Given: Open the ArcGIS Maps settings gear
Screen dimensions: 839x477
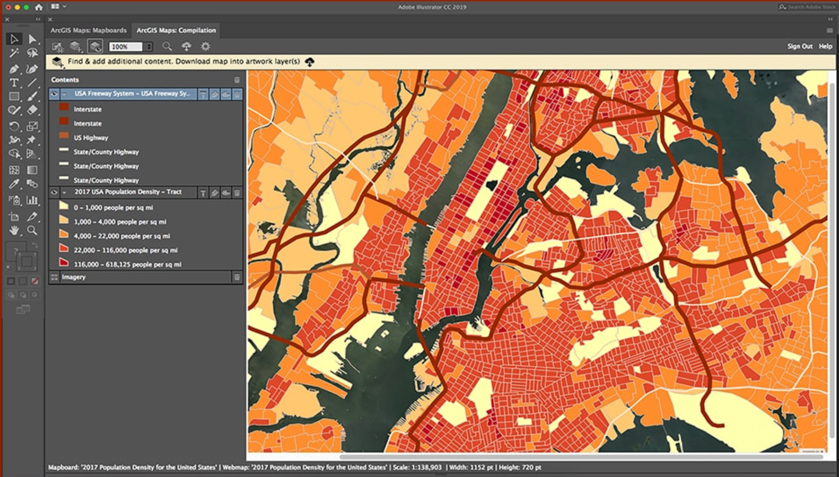Looking at the screenshot, I should tap(205, 47).
